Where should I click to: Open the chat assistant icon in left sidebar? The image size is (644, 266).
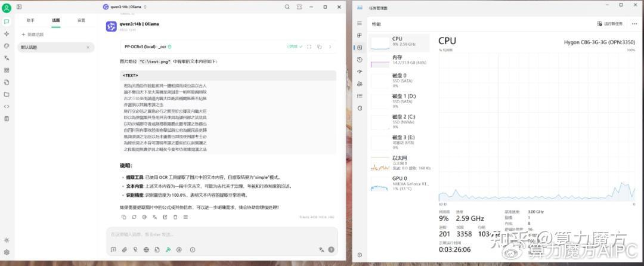click(7, 21)
